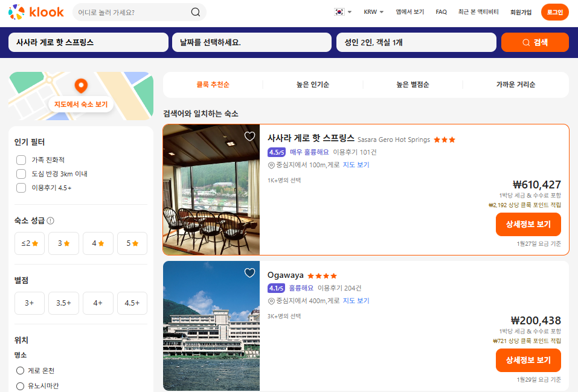Image resolution: width=578 pixels, height=392 pixels.
Task: Open the Korean flag language dropdown
Action: pos(343,12)
